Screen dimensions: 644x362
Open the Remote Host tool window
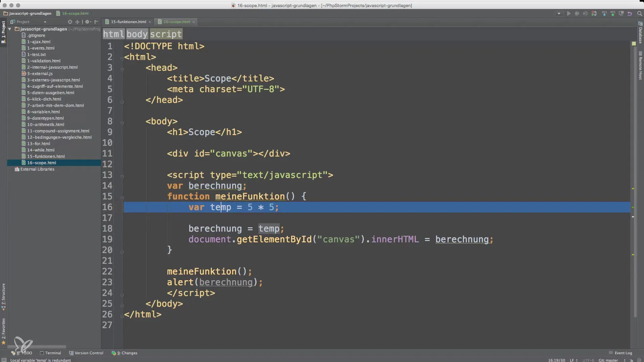(640, 65)
